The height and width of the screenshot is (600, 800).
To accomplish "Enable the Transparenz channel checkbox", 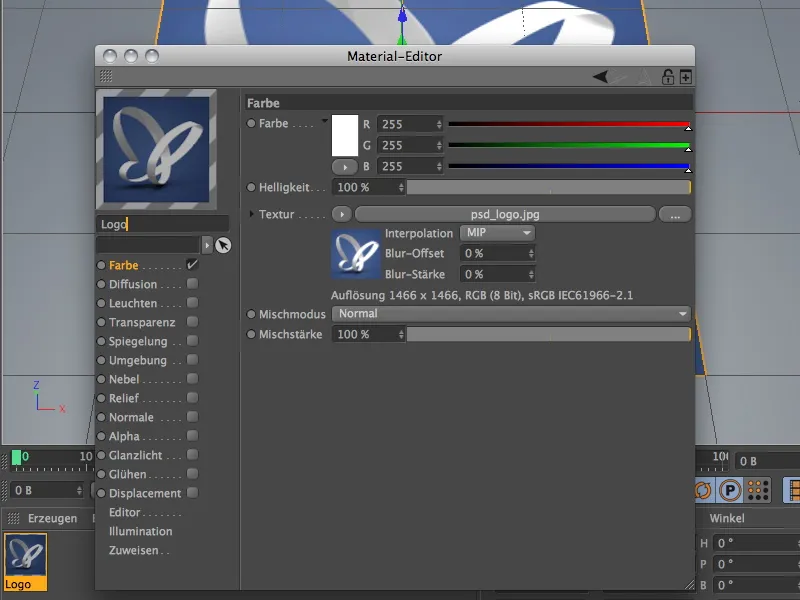I will pos(192,322).
